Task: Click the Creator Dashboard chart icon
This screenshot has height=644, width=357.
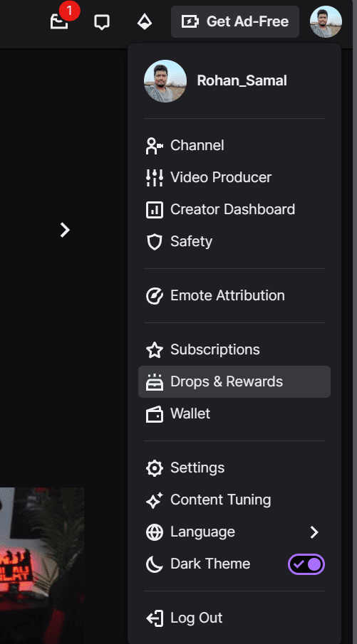Action: pos(155,210)
